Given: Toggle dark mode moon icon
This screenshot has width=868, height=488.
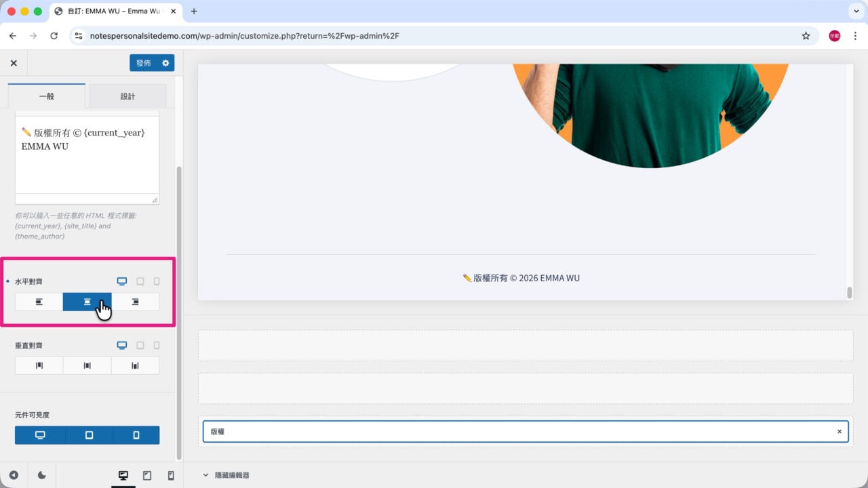Looking at the screenshot, I should [x=41, y=475].
